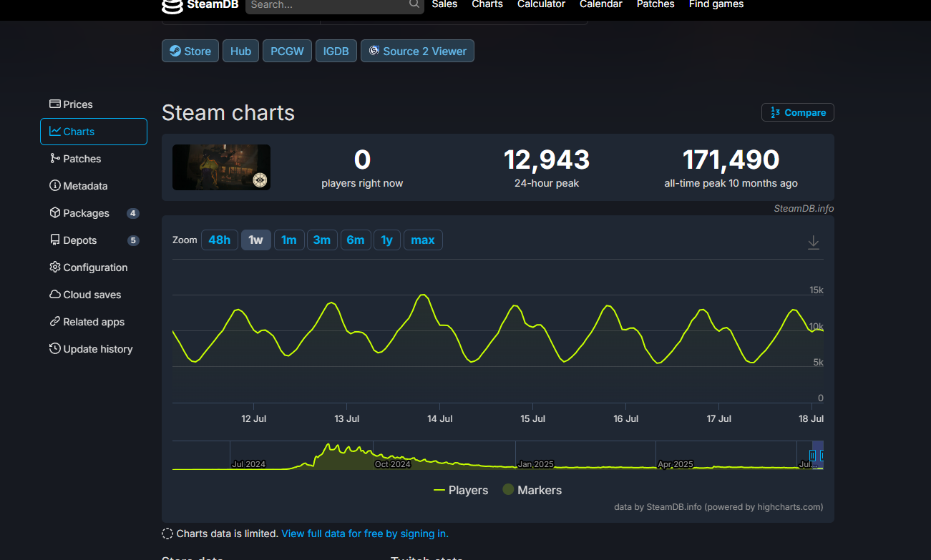Open the Patches sidebar section
Screen dimensions: 931x560
pyautogui.click(x=94, y=159)
